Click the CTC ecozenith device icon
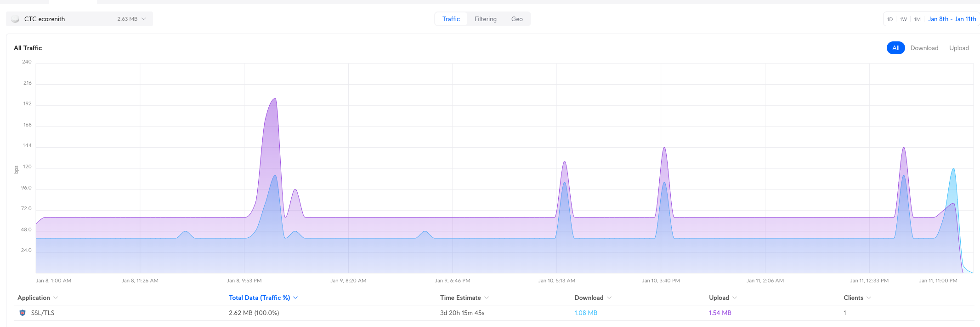 (x=15, y=19)
